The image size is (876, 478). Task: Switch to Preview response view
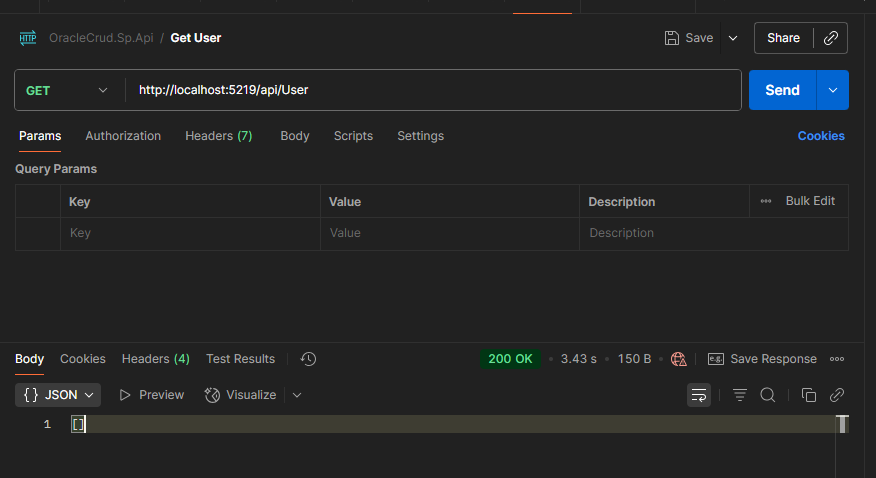[x=151, y=395]
